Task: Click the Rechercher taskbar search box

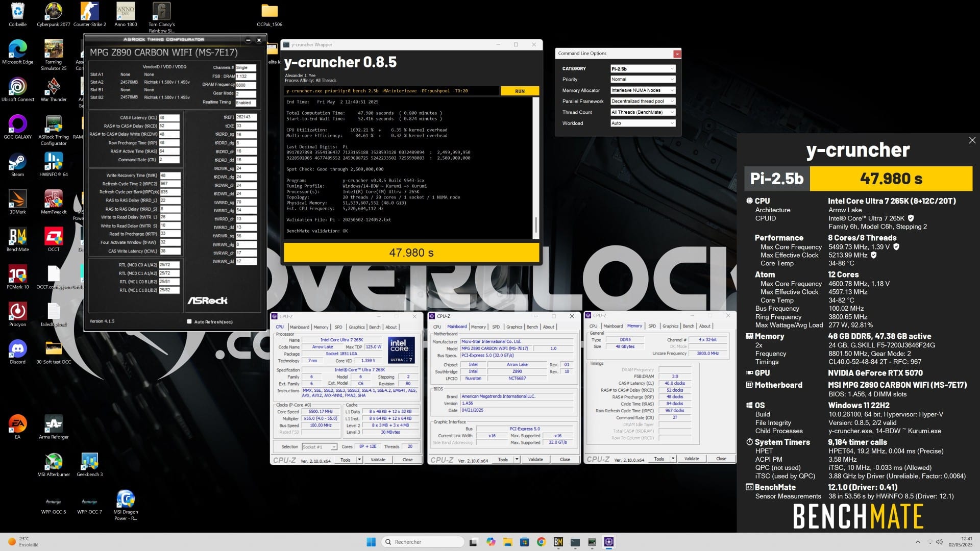Action: tap(423, 542)
